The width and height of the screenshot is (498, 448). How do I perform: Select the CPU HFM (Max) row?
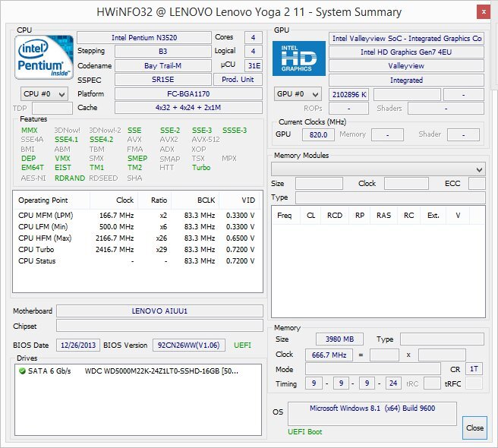(x=137, y=238)
